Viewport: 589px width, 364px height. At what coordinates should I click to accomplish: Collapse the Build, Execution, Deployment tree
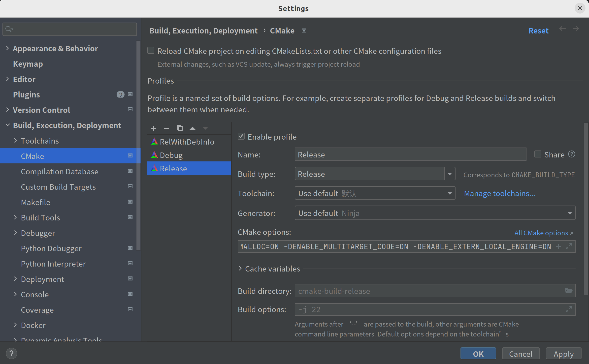7,125
